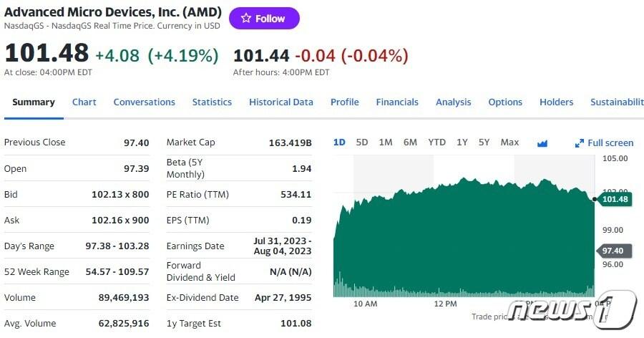This screenshot has width=644, height=338.
Task: Choose the YTD chart range
Action: pyautogui.click(x=436, y=143)
